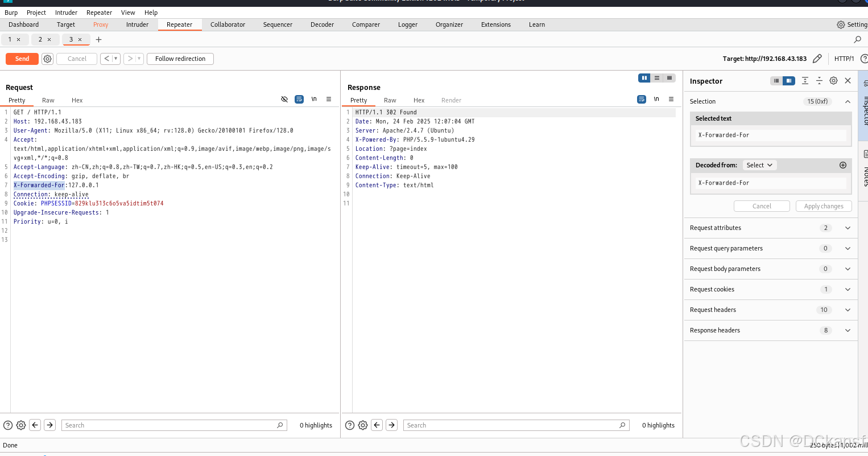Switch Request view to Raw
Image resolution: width=868 pixels, height=456 pixels.
coord(48,100)
